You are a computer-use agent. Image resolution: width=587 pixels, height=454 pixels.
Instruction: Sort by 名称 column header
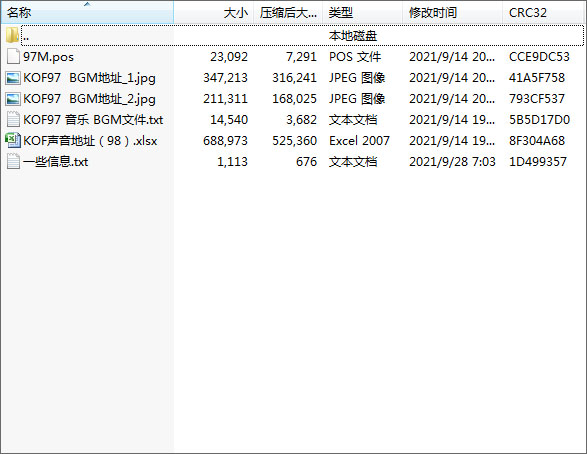[x=87, y=13]
